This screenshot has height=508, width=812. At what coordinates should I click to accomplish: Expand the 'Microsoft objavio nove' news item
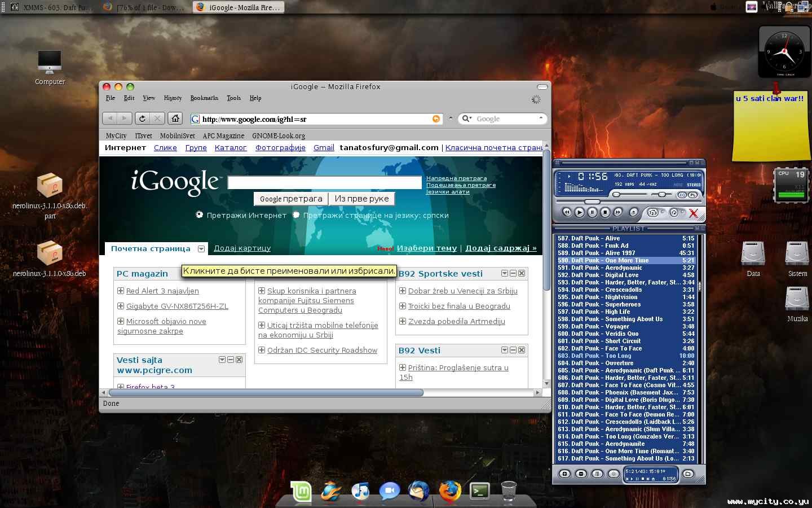121,321
